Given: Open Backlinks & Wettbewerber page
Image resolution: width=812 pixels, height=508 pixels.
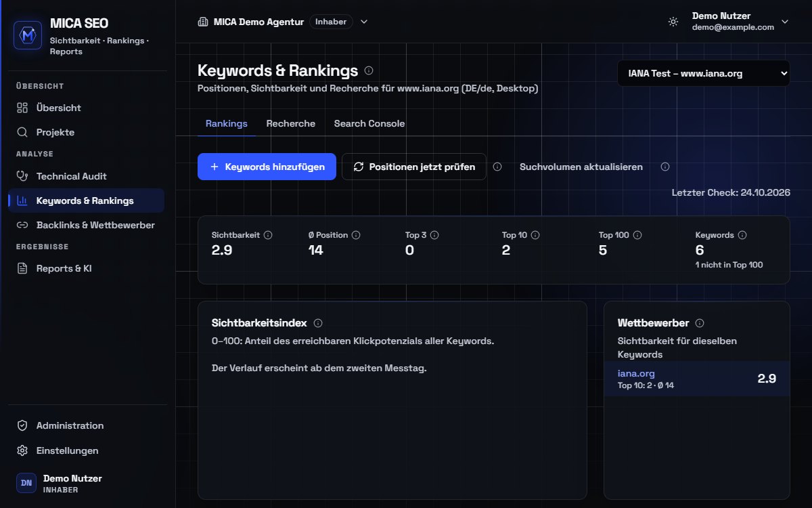Looking at the screenshot, I should [x=86, y=225].
